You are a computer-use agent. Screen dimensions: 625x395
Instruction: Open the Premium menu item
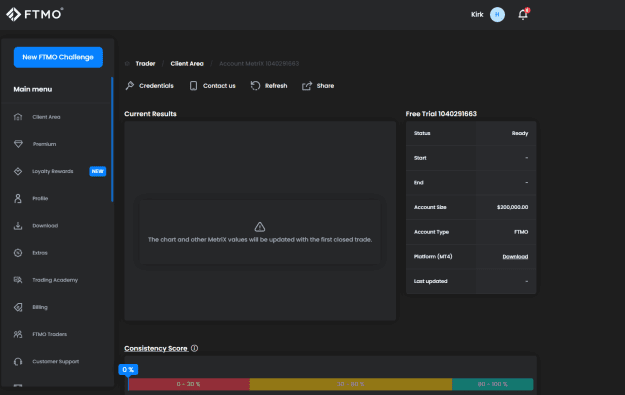(44, 144)
